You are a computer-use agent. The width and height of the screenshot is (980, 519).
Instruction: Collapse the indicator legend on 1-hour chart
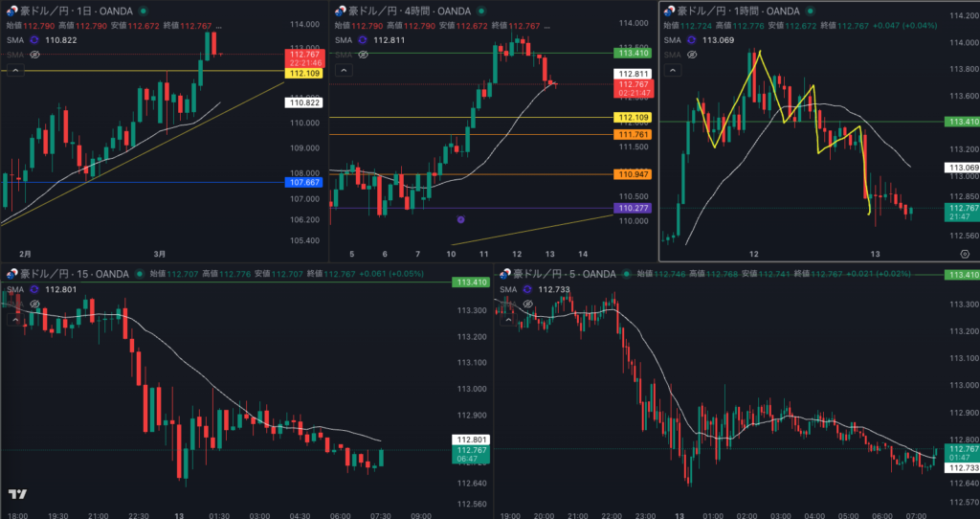[x=672, y=70]
